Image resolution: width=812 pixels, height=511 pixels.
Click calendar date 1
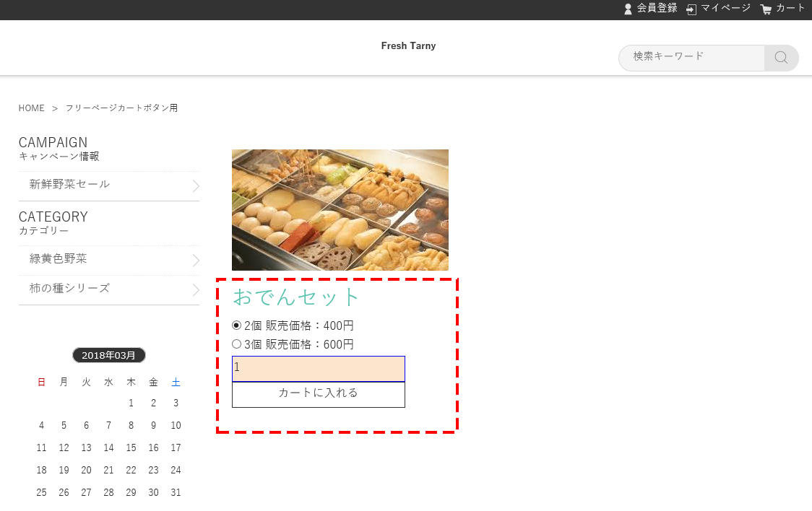click(131, 403)
